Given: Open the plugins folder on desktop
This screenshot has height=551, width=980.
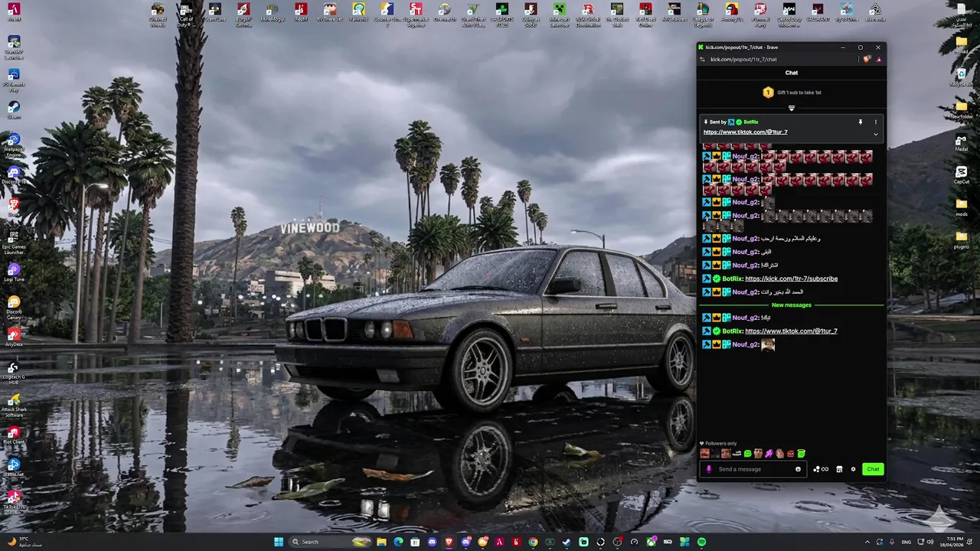Looking at the screenshot, I should click(962, 240).
